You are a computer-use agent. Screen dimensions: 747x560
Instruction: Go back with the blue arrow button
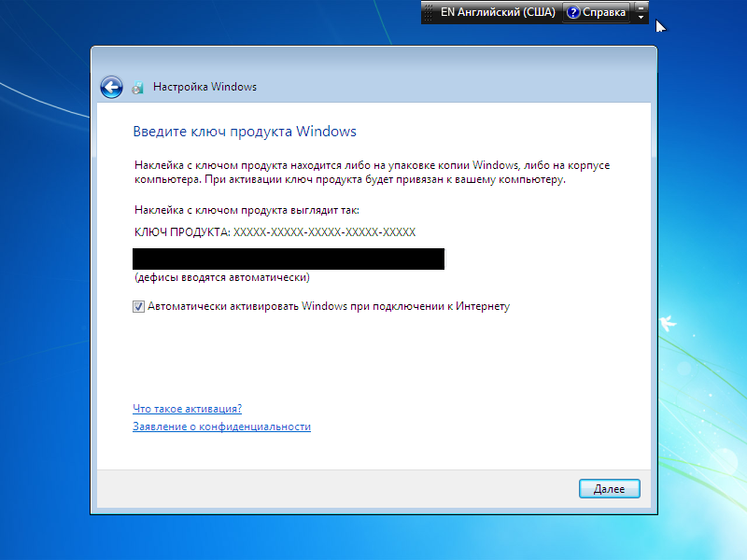(x=111, y=87)
